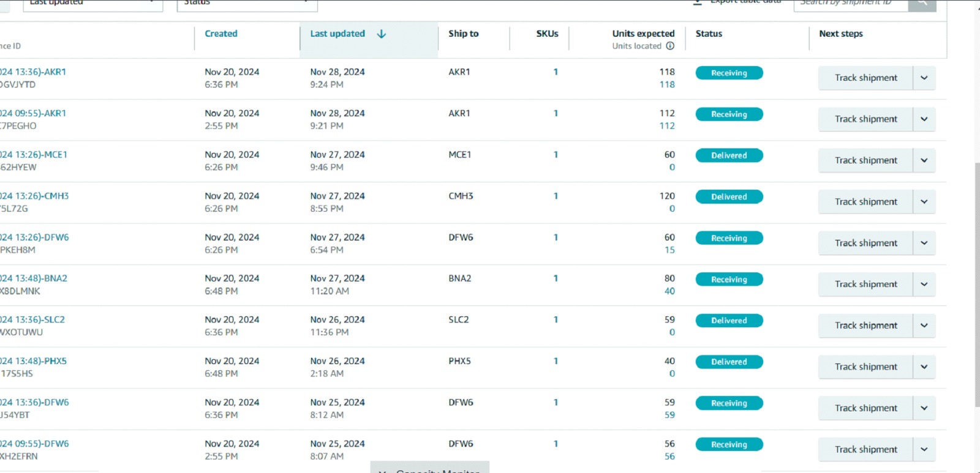Click SKU count link in BNA2 row
The image size is (980, 473).
click(x=556, y=278)
